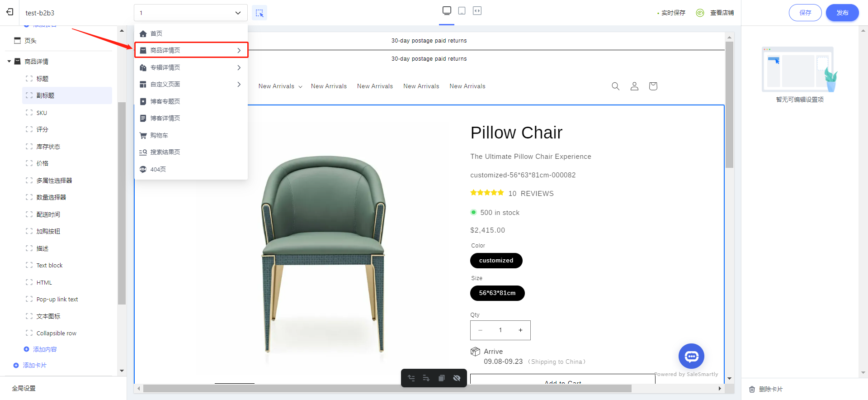The width and height of the screenshot is (868, 400).
Task: Select SKU block in sidebar
Action: pyautogui.click(x=67, y=113)
